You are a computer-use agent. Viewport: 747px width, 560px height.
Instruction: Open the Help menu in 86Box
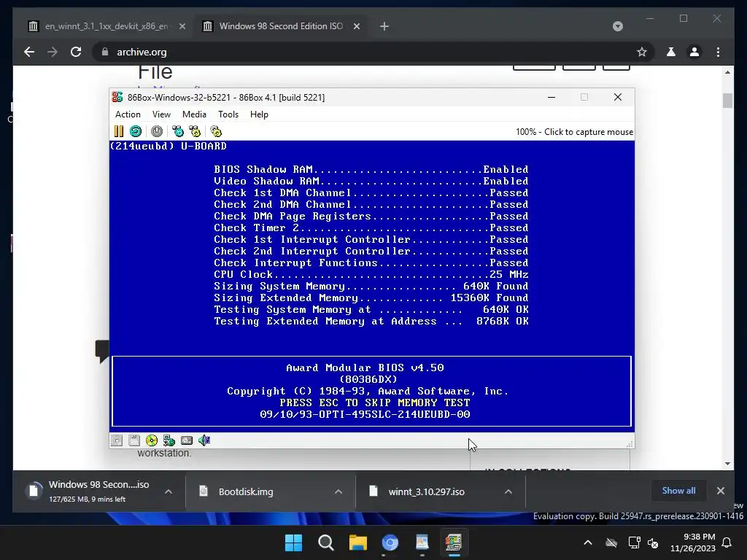click(259, 114)
